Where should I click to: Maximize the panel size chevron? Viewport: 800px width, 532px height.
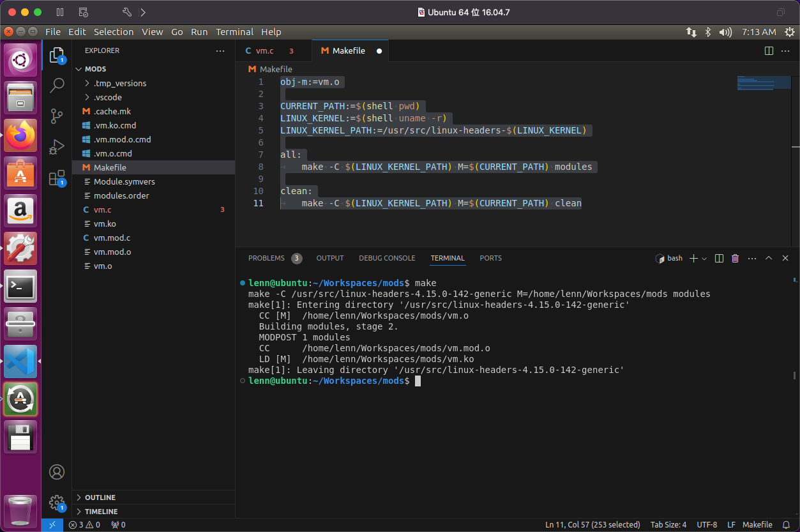coord(769,258)
